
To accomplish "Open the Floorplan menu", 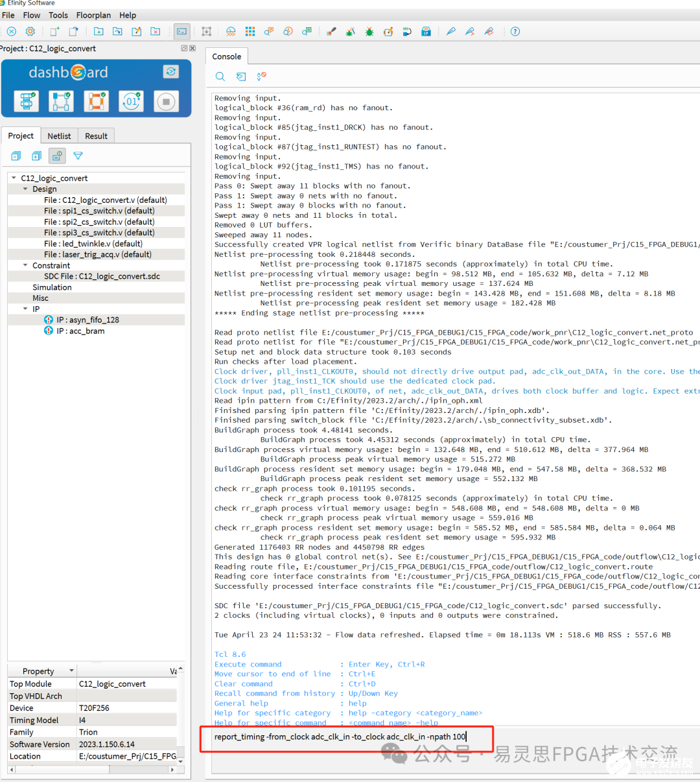I will (93, 15).
